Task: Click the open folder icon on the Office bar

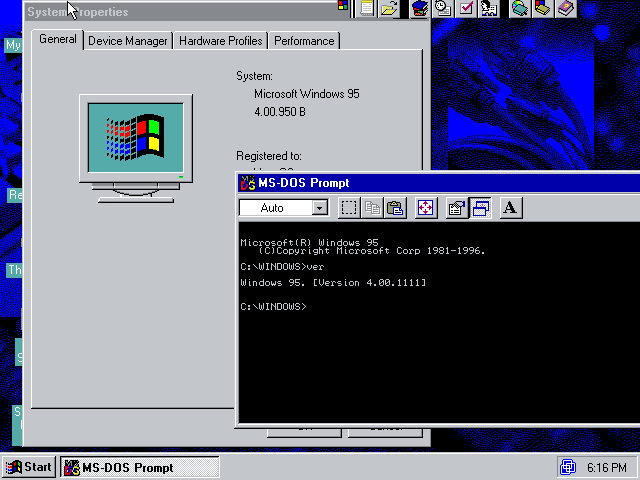Action: pos(389,8)
